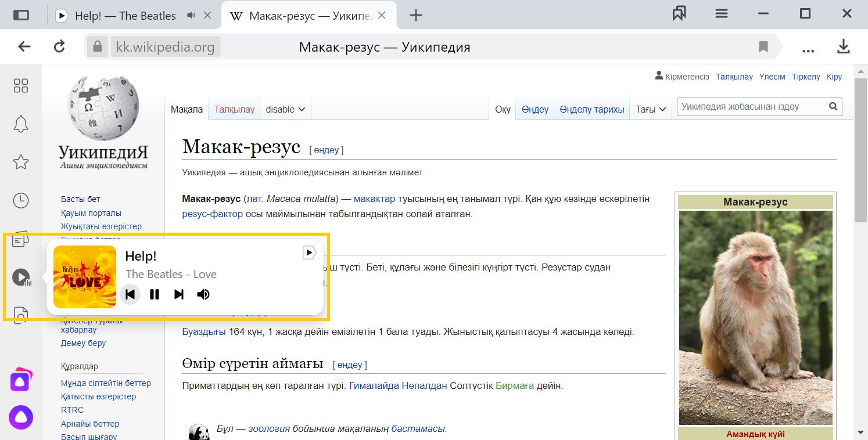Select the Мақала tab
Screen dimensions: 868x440
tap(186, 109)
